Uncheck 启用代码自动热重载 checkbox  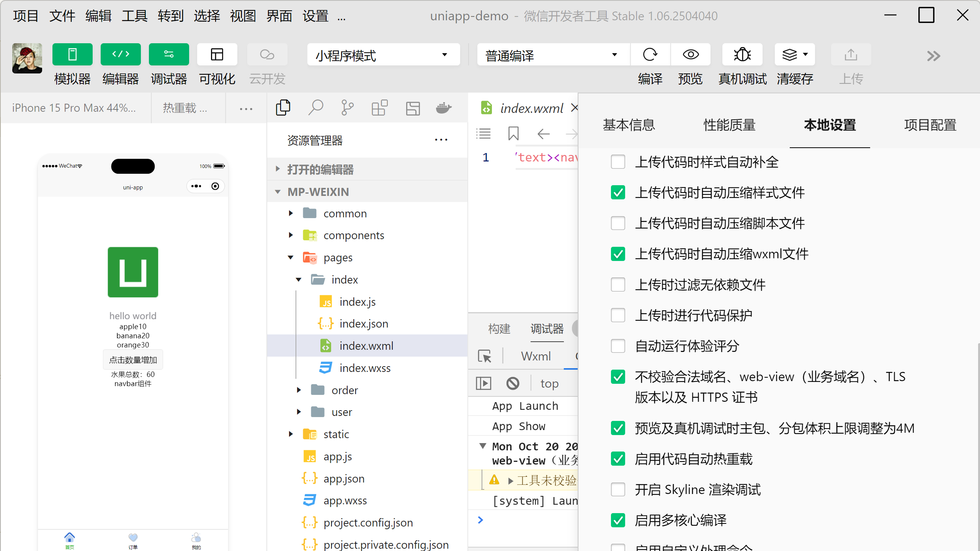(618, 459)
